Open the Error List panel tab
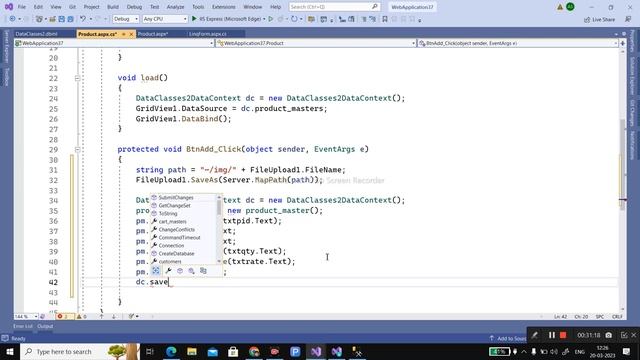The height and width of the screenshot is (360, 640). point(22,326)
